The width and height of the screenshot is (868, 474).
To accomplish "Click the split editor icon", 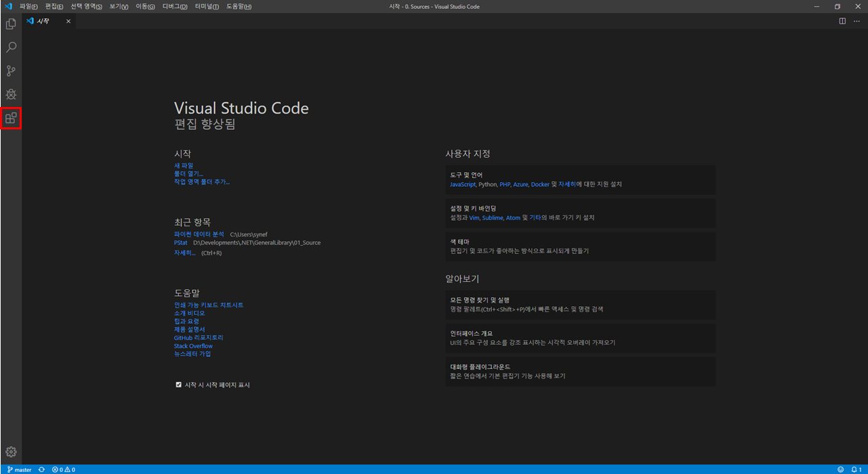I will (842, 21).
